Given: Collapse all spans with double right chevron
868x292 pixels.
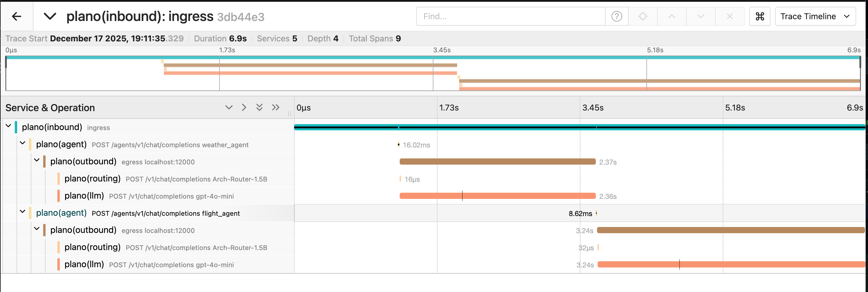Looking at the screenshot, I should (x=276, y=108).
